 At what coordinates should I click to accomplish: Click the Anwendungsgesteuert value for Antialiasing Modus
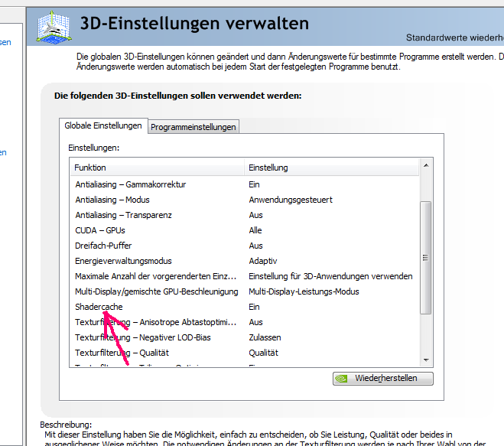pyautogui.click(x=291, y=200)
